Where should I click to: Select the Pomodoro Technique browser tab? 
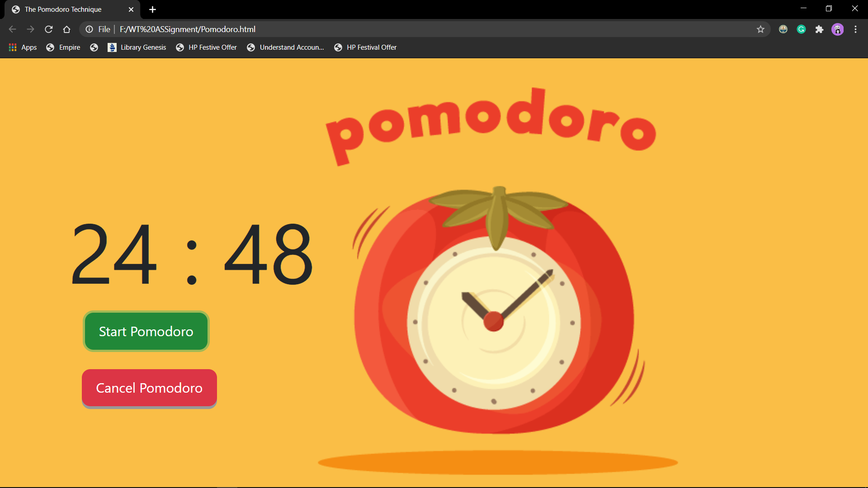63,9
